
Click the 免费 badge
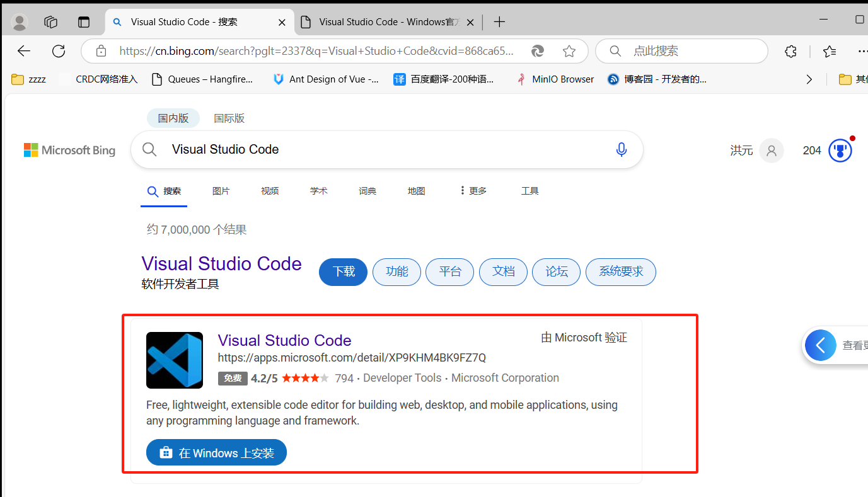tap(233, 379)
